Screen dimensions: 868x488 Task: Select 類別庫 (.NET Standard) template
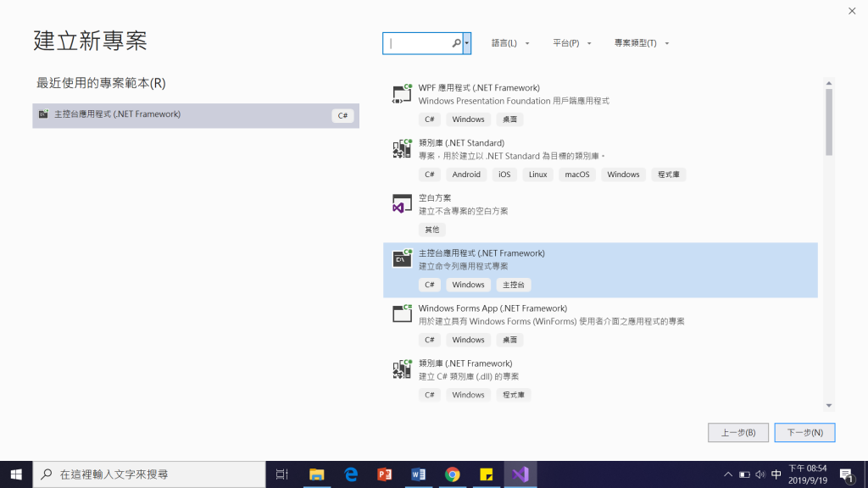(x=600, y=160)
